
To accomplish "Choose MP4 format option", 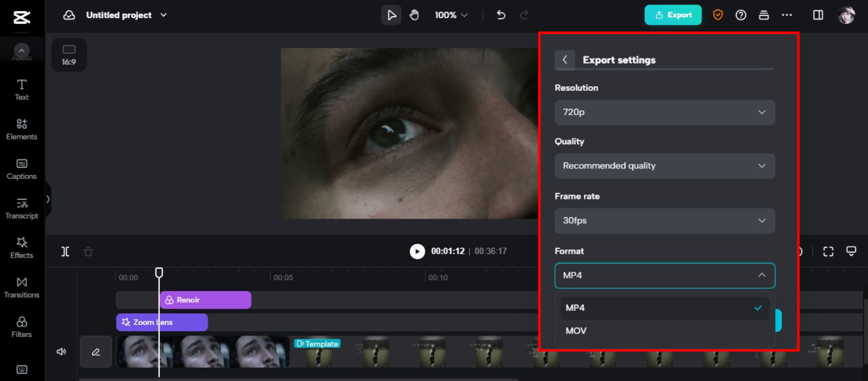I will coord(665,308).
